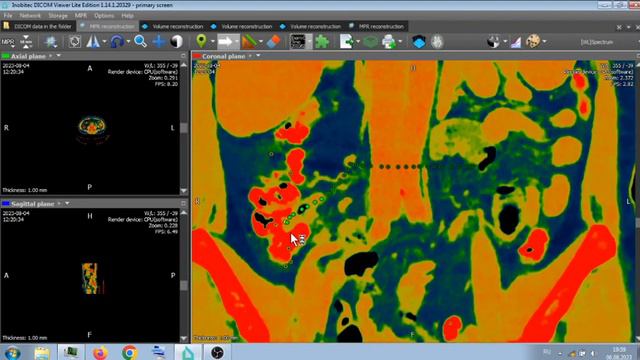Viewport: 640px width, 360px height.
Task: Click the MPR mode toolbar button
Action: click(x=8, y=42)
